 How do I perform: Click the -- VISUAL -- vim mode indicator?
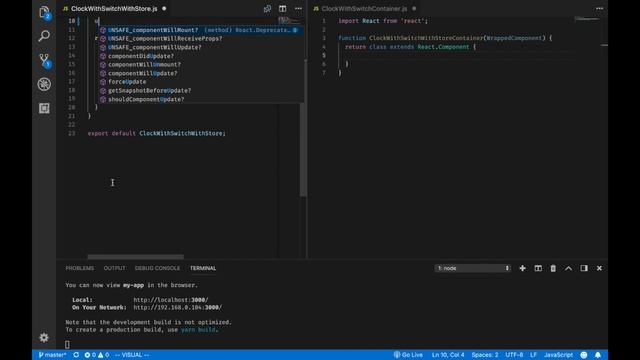tap(132, 355)
